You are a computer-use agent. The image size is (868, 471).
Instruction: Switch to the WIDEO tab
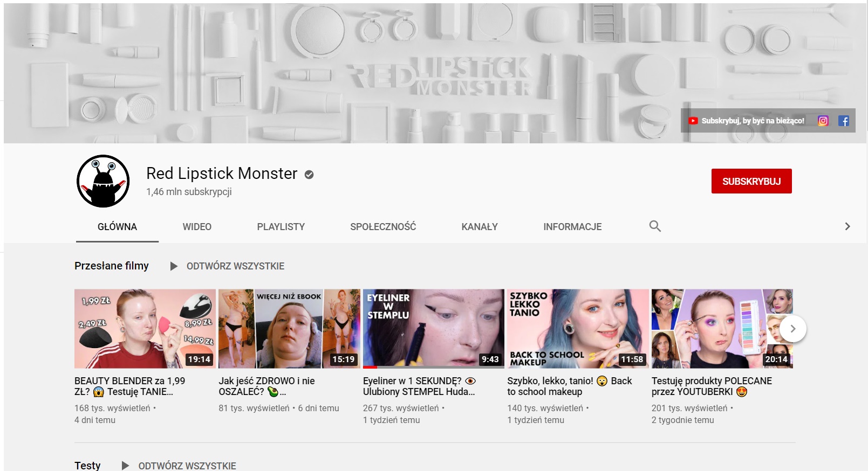197,227
